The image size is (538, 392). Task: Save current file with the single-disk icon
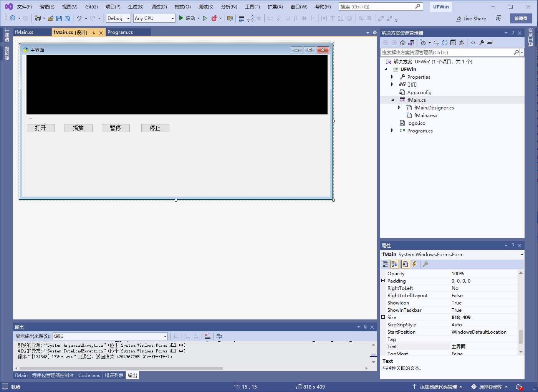point(59,18)
